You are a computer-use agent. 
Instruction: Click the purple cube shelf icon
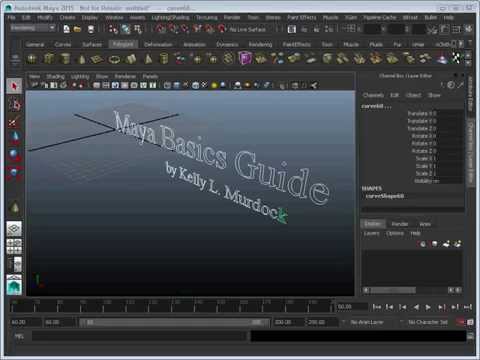pyautogui.click(x=245, y=59)
